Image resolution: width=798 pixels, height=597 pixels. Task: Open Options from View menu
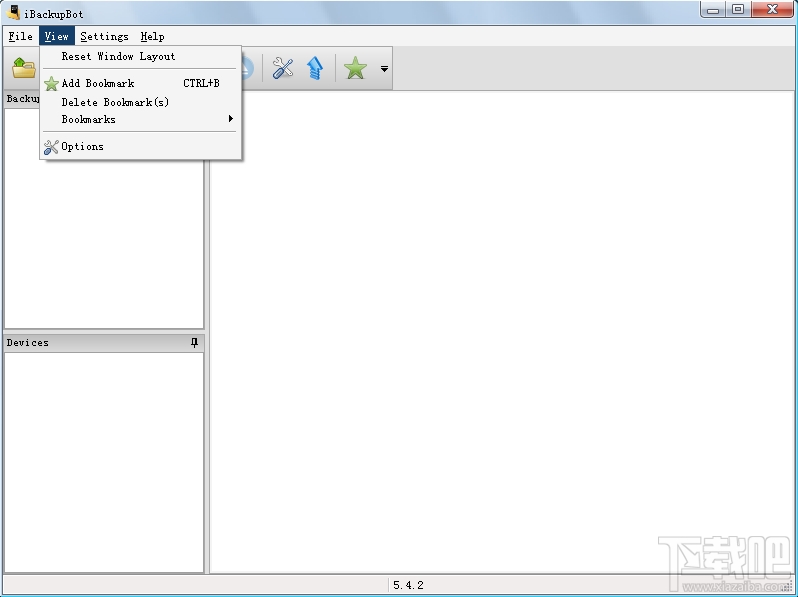tap(140, 147)
